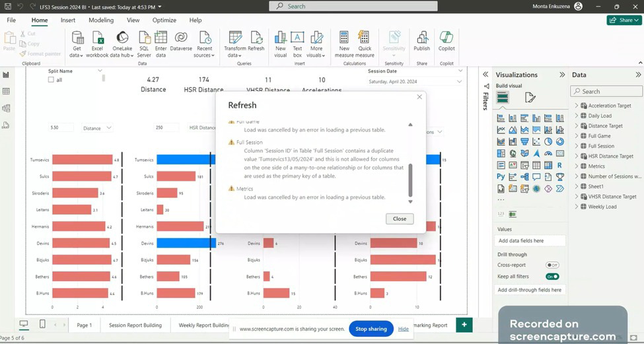Open the View ribbon tab
Image resolution: width=644 pixels, height=344 pixels.
pos(133,20)
